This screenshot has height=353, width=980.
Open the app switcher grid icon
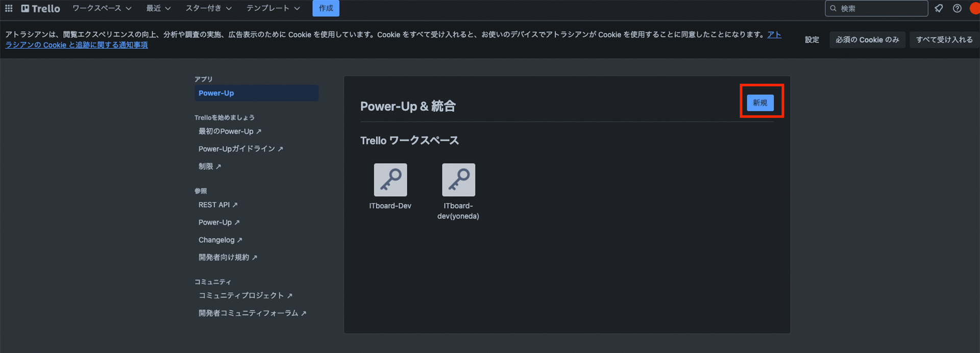pyautogui.click(x=9, y=8)
